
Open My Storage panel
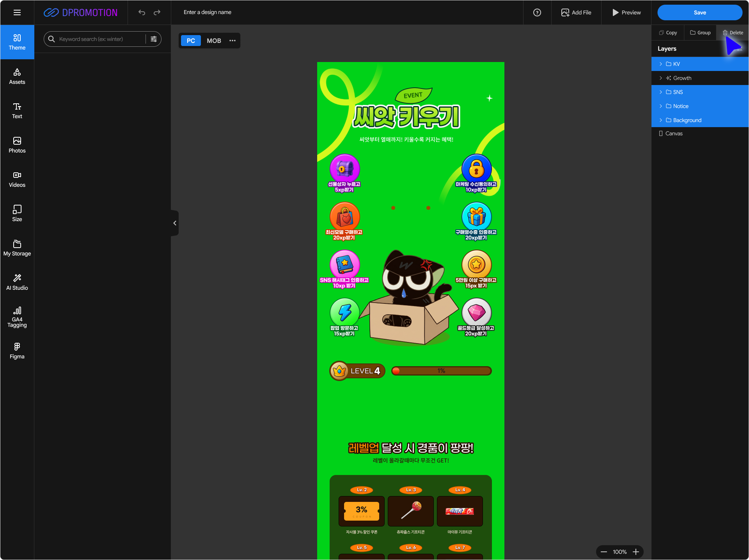[17, 248]
